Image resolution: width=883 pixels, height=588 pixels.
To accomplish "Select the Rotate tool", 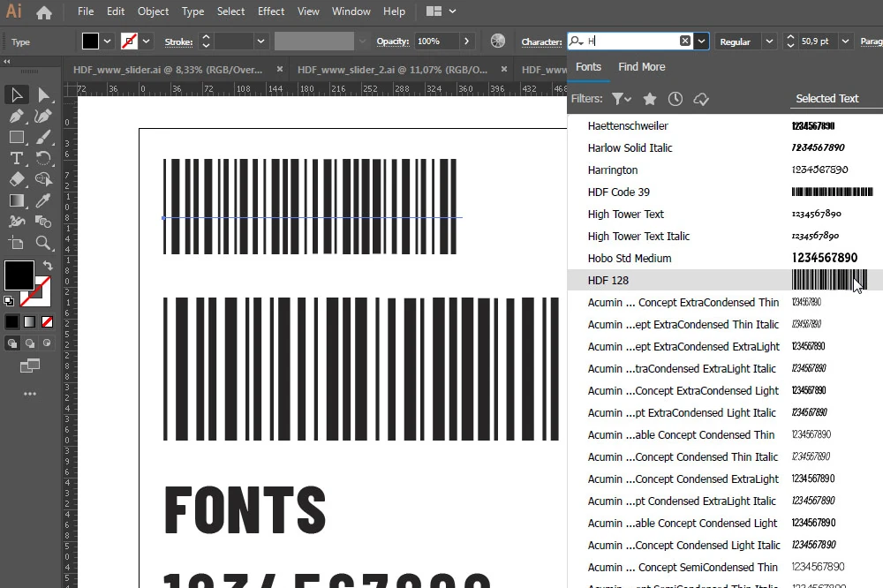I will 43,158.
